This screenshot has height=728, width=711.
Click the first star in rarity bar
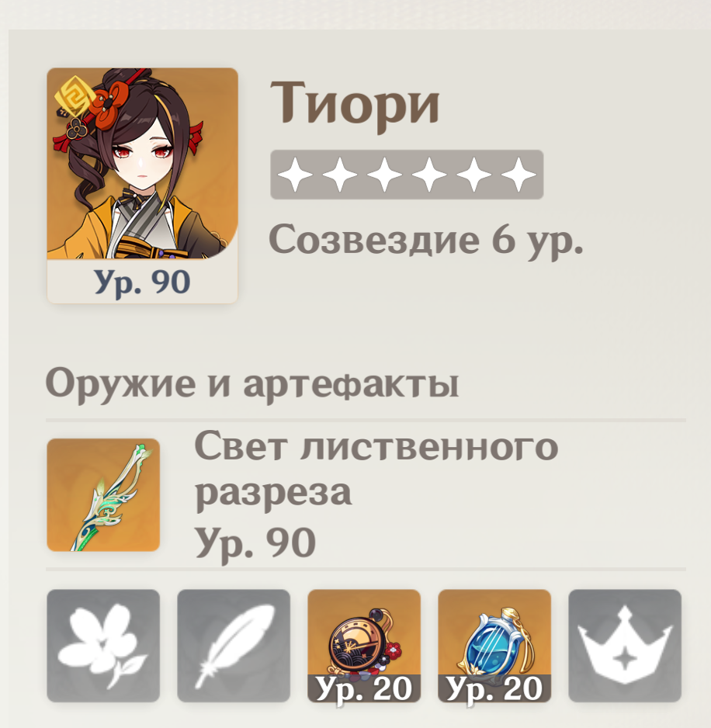click(x=295, y=175)
